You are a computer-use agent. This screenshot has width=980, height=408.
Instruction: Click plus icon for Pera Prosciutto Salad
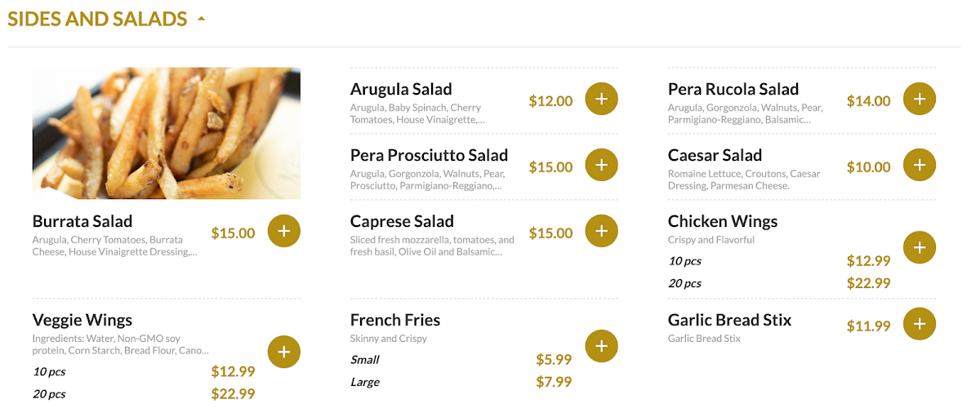[x=601, y=165]
